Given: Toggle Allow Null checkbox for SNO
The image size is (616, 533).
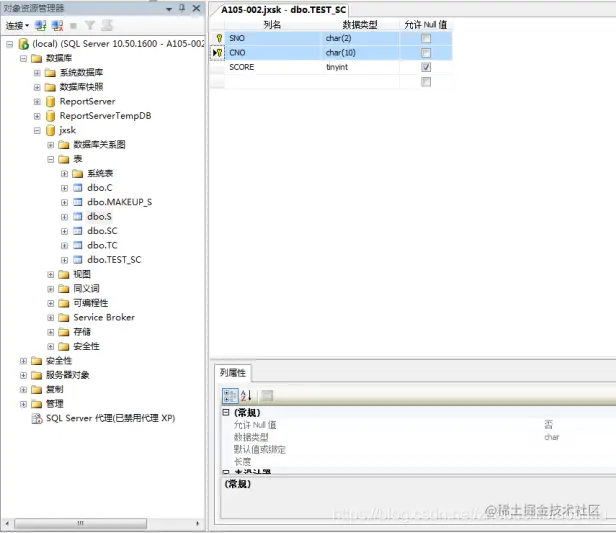Looking at the screenshot, I should pyautogui.click(x=425, y=38).
